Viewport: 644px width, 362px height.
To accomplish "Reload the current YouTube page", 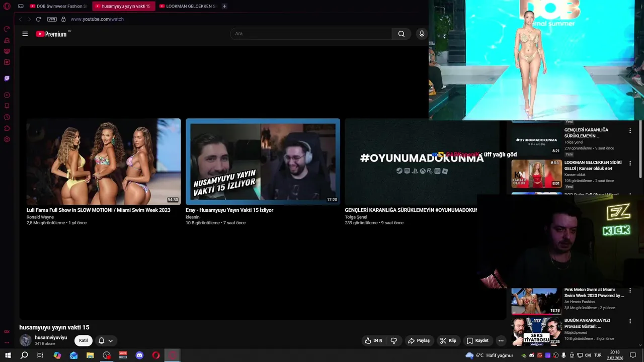I will coord(38,19).
